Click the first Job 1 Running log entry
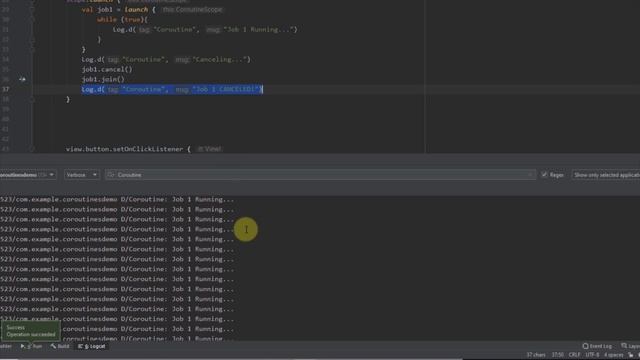This screenshot has height=360, width=640. point(117,200)
